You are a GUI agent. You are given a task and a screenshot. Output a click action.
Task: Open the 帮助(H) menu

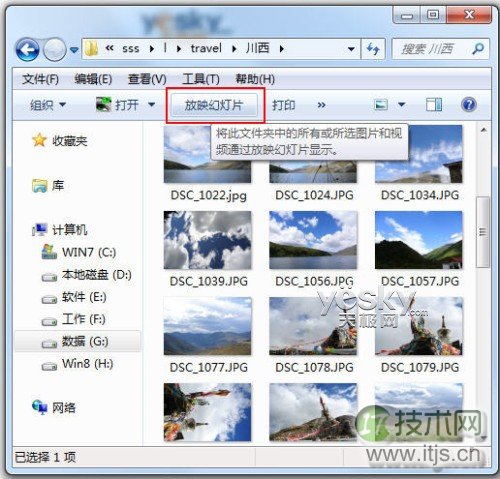[x=255, y=79]
